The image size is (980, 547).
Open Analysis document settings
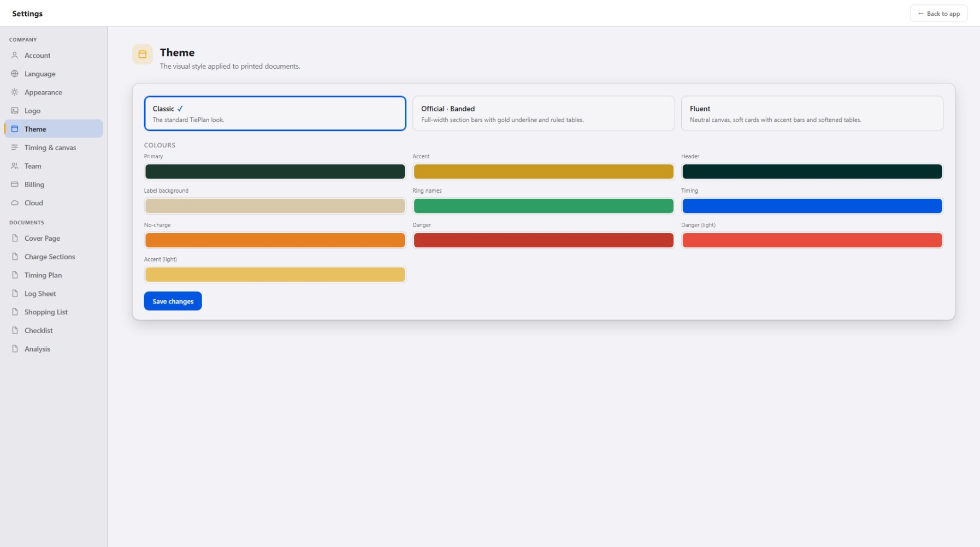(54, 349)
